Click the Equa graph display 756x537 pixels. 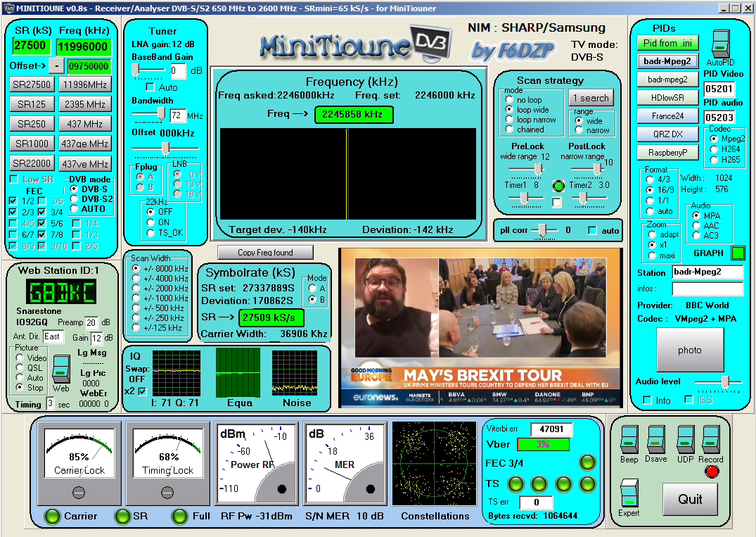tap(238, 372)
